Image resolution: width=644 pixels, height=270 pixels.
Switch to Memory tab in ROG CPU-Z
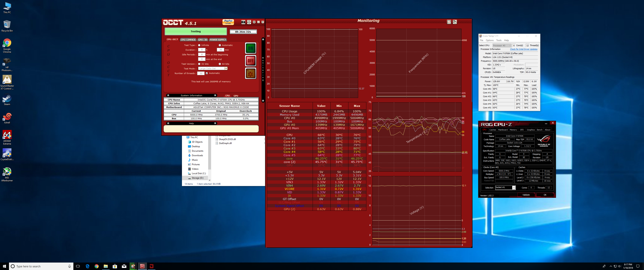(513, 130)
